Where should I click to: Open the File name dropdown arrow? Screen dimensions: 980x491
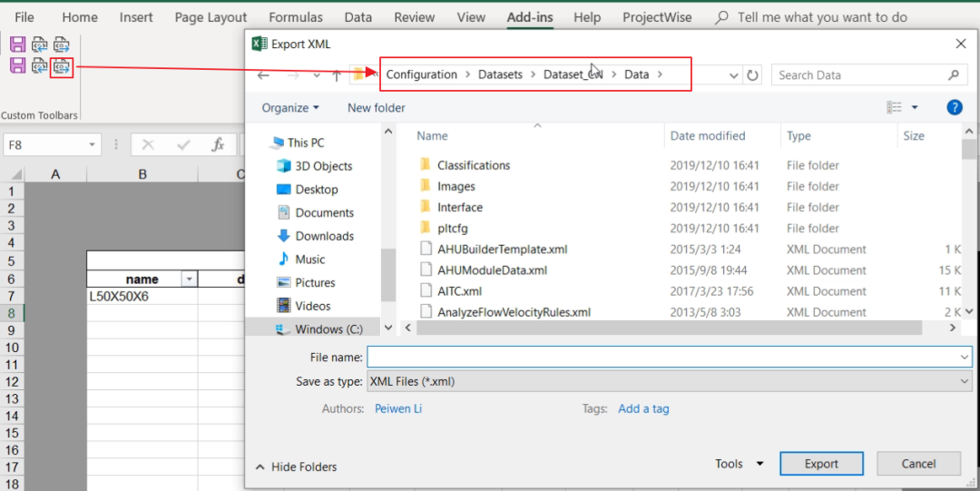[965, 358]
